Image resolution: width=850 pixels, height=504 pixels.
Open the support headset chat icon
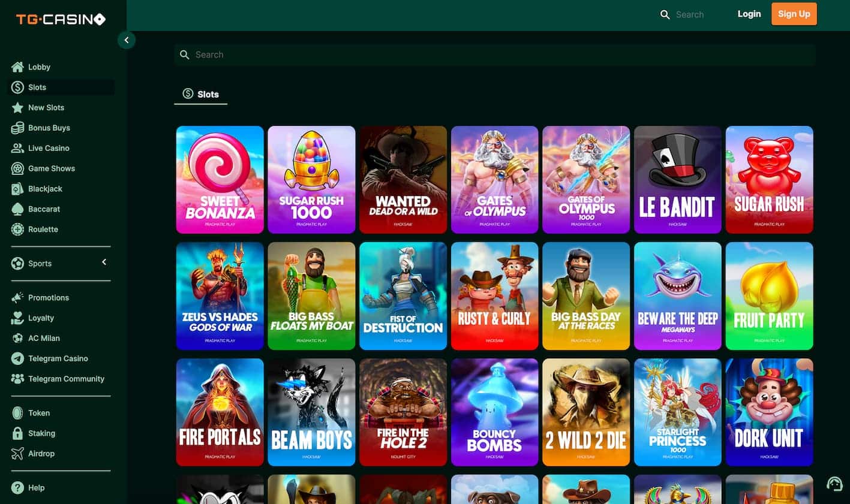click(834, 484)
